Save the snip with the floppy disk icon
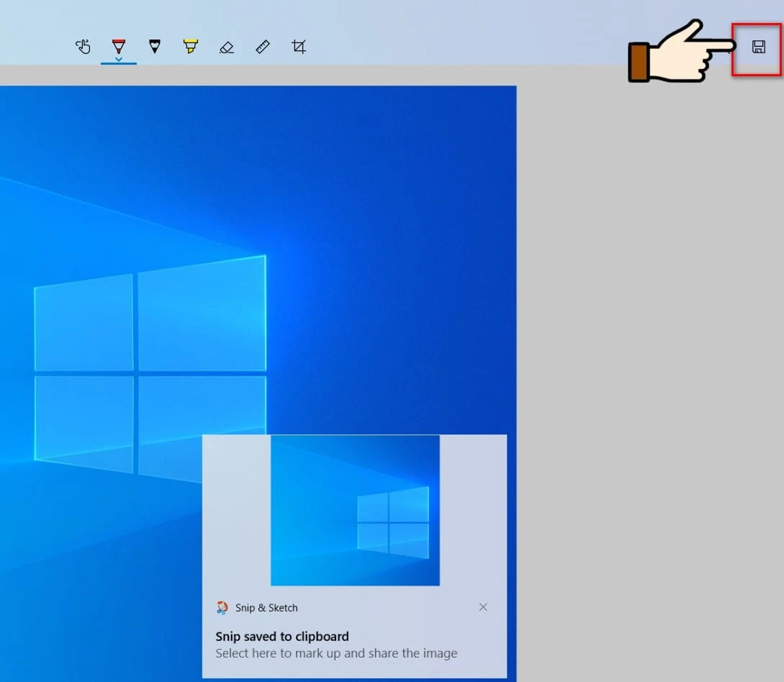 [758, 47]
